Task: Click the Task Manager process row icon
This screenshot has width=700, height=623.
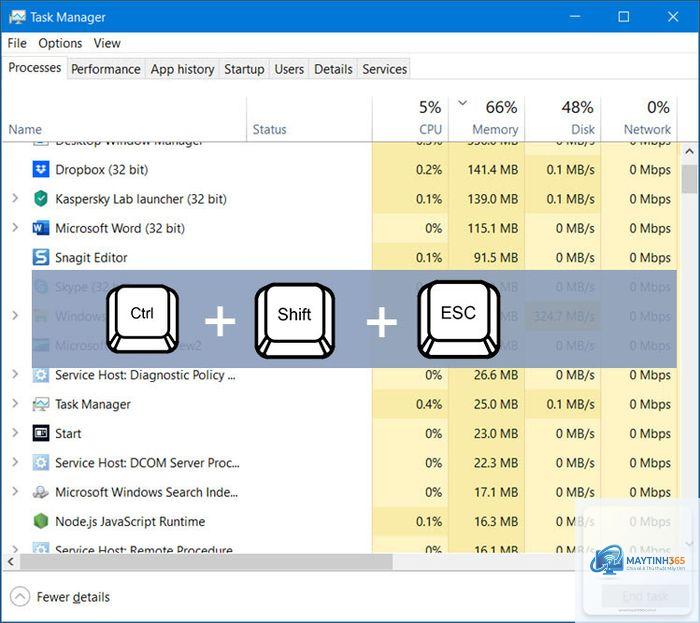Action: pyautogui.click(x=41, y=404)
